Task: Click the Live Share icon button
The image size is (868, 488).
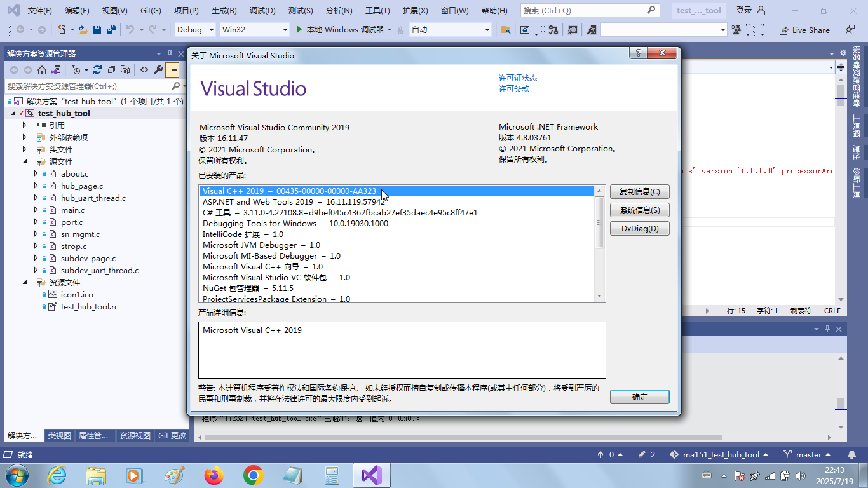Action: pyautogui.click(x=804, y=30)
